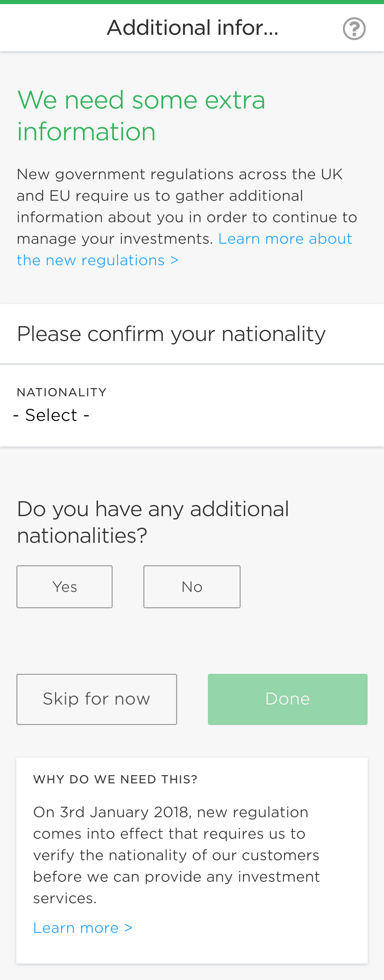Click 'Please confirm your nationality' section header
This screenshot has height=980, width=384.
pyautogui.click(x=171, y=334)
